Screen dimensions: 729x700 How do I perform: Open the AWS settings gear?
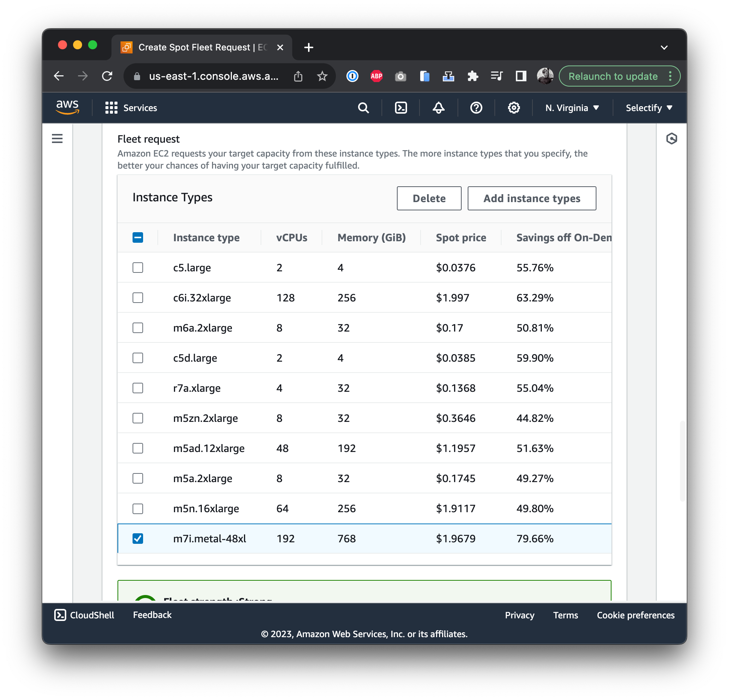[x=513, y=108]
